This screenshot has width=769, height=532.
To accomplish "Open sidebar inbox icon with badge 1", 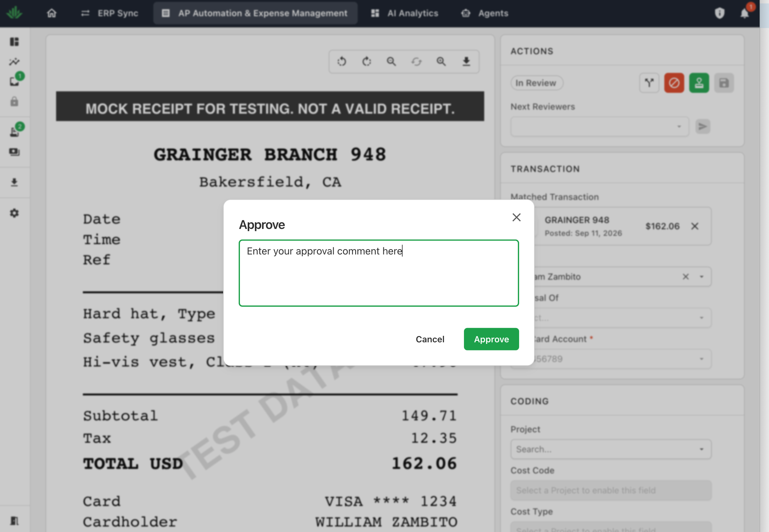I will click(14, 81).
